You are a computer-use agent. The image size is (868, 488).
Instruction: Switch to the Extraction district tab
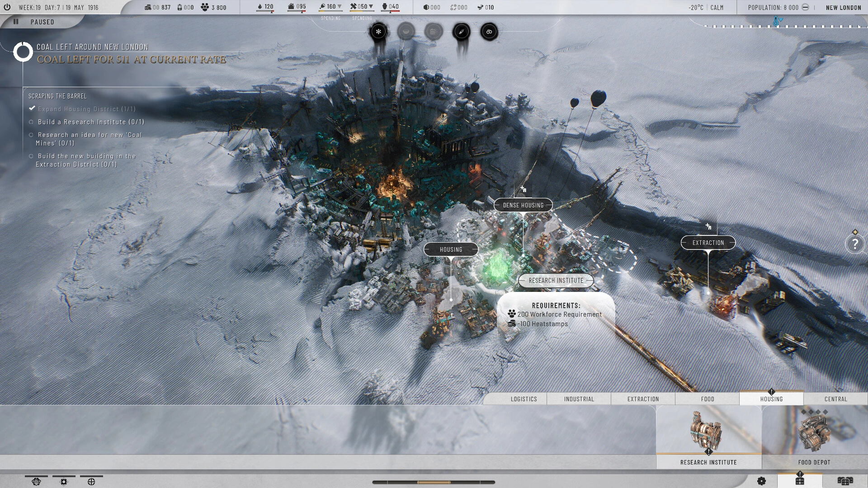(643, 399)
